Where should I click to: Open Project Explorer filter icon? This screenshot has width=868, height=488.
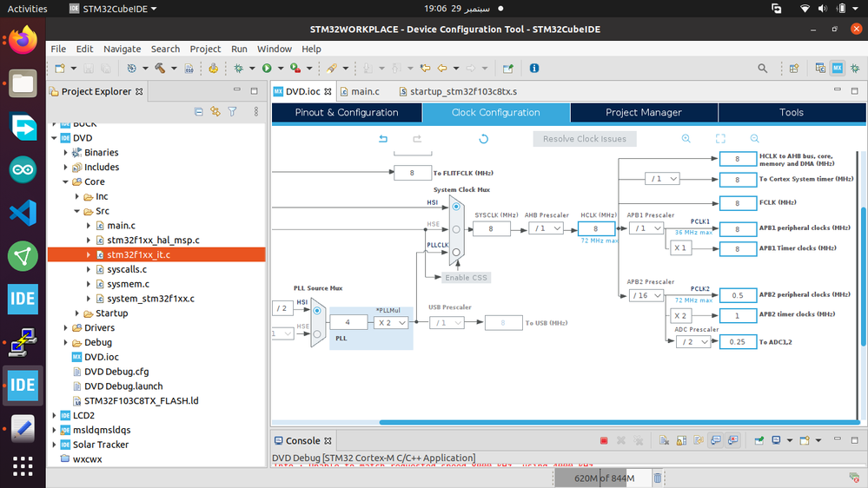233,112
